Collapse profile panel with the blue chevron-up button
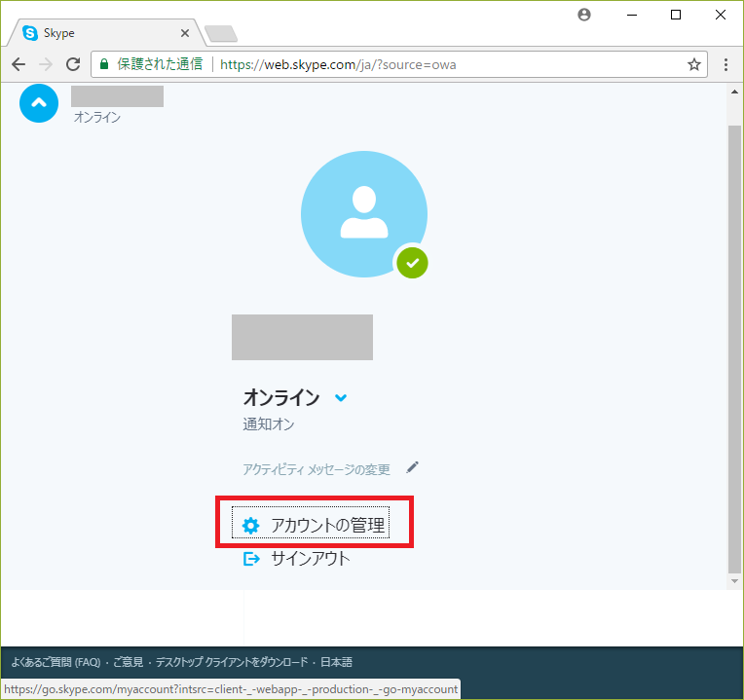 pos(39,103)
